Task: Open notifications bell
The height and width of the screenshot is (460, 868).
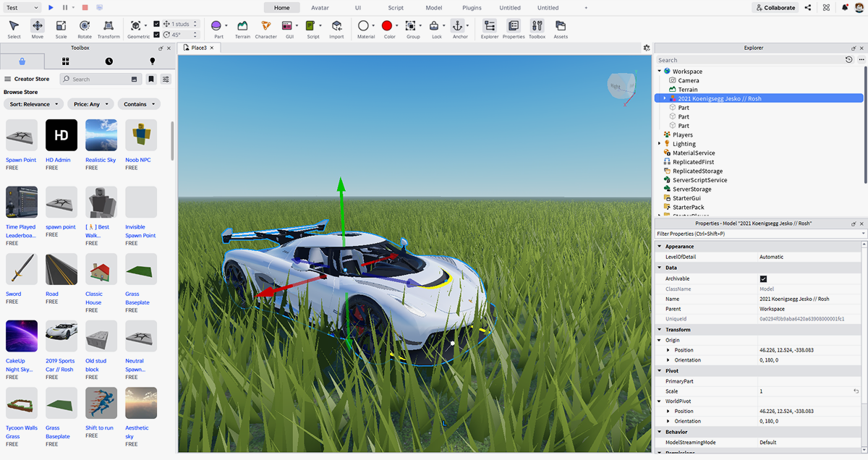Action: click(x=844, y=7)
